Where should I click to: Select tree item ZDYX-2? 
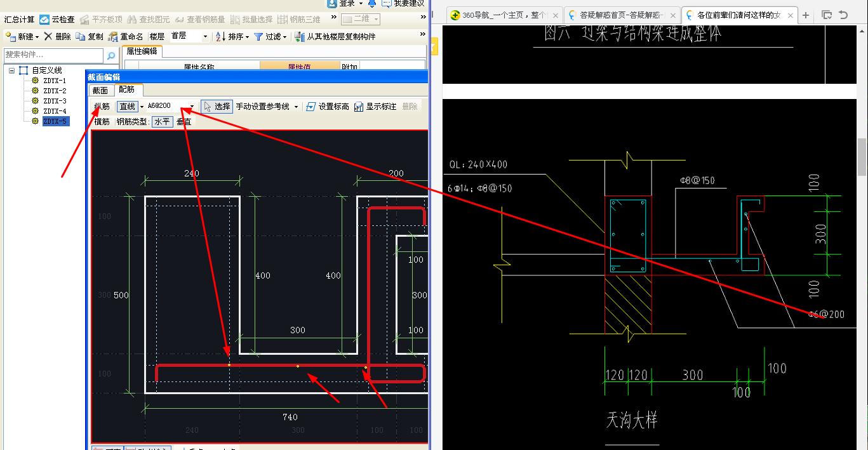click(54, 91)
